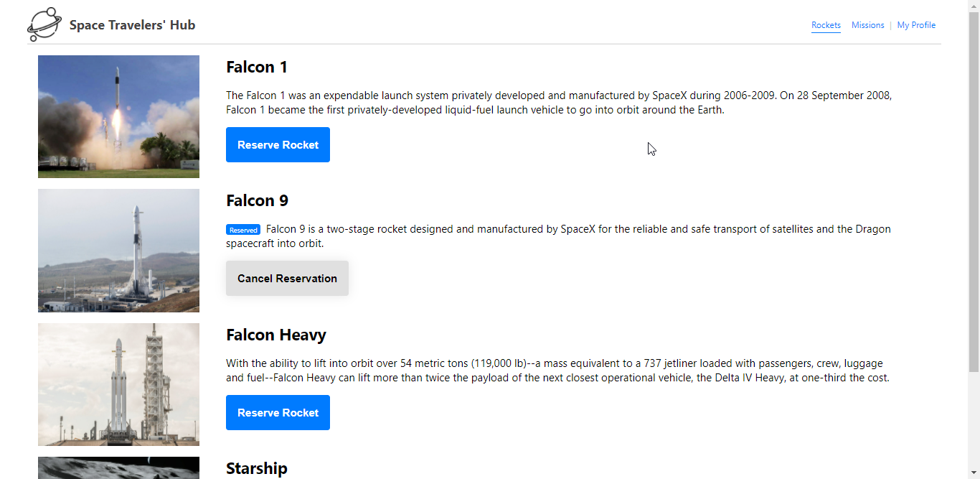Click the Falcon 1 heading
Screen dimensions: 980x479
click(257, 67)
